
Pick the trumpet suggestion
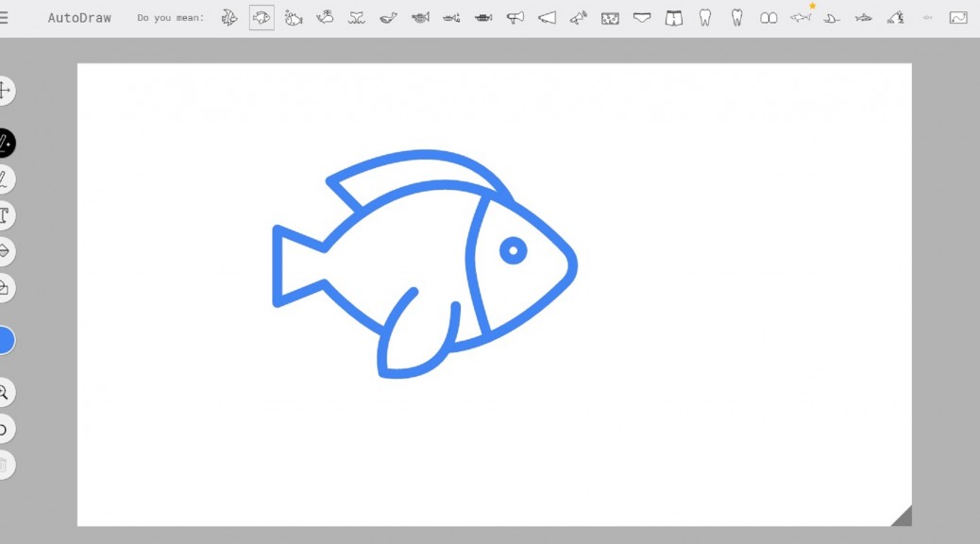click(420, 16)
